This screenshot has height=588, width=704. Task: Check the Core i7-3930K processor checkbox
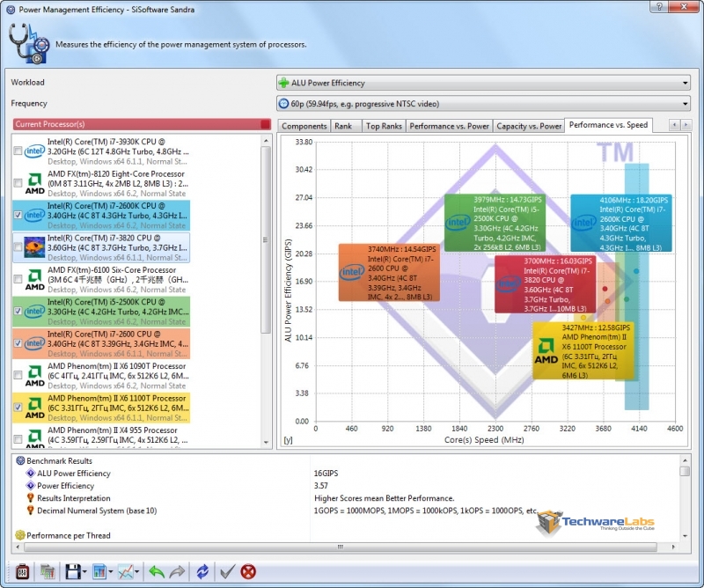click(x=18, y=151)
